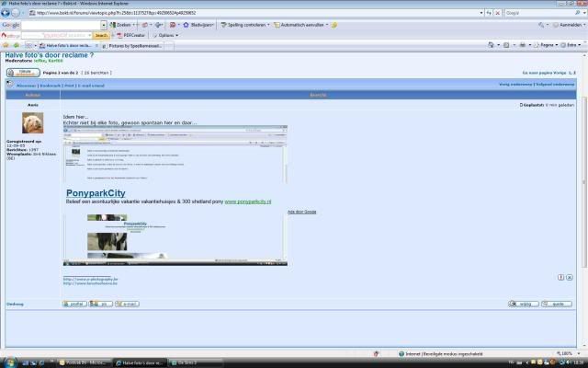
Task: Click the PonyparkCity ad heading link
Action: tap(96, 193)
